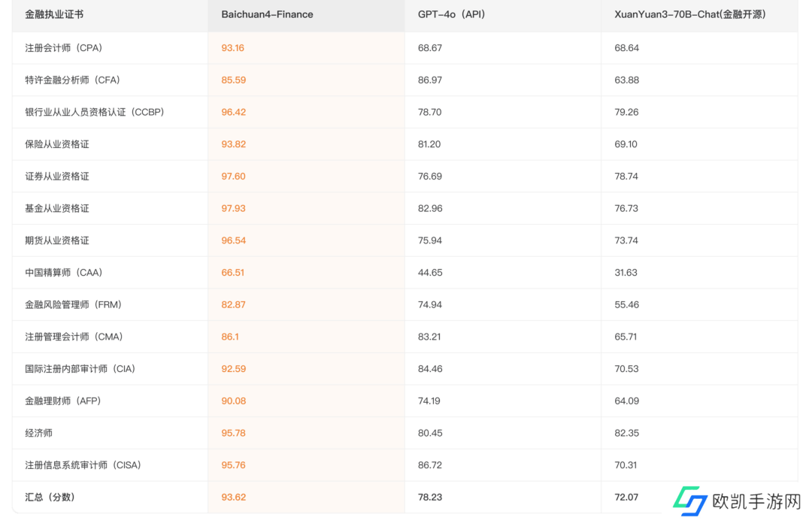This screenshot has width=812, height=520.
Task: Select the 中国精算师 (CAA) row label
Action: (63, 273)
